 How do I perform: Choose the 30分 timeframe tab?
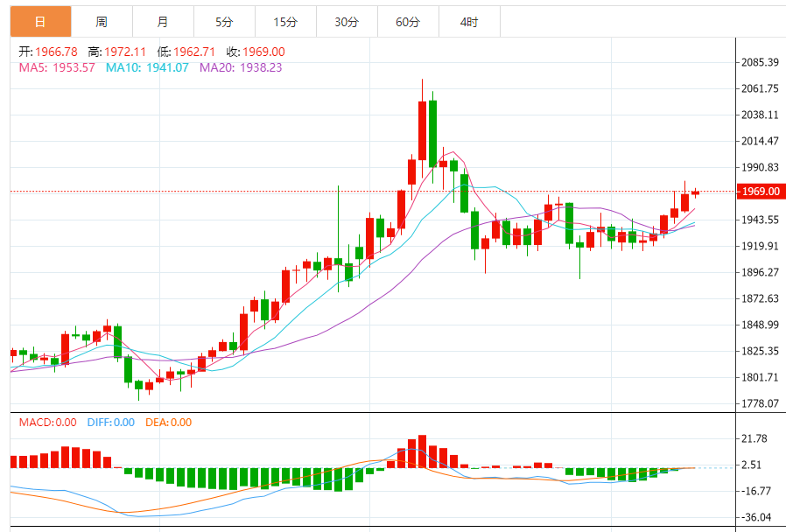[x=347, y=22]
